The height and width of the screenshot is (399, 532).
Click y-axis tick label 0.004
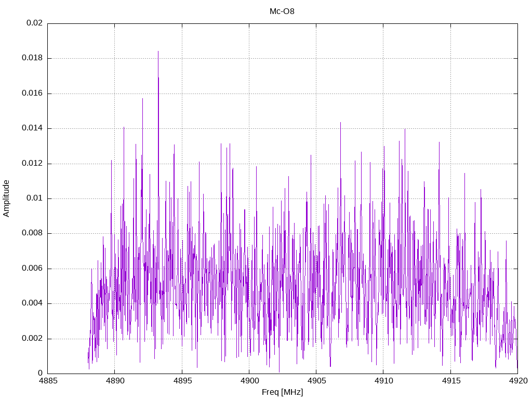(32, 303)
